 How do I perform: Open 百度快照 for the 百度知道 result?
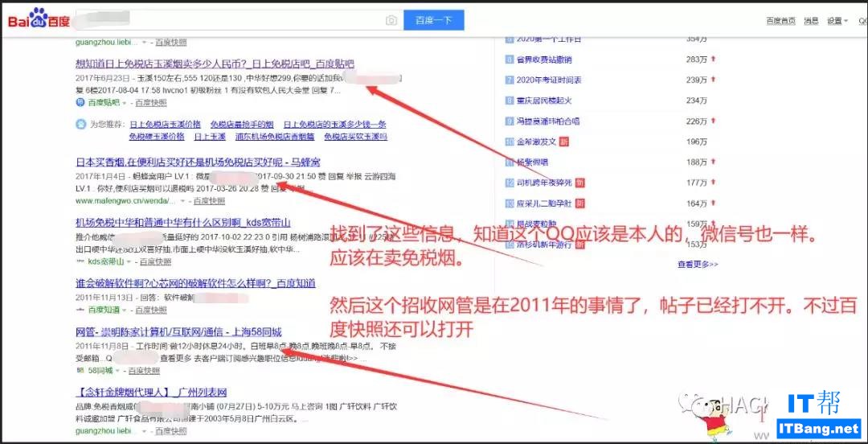tap(151, 310)
